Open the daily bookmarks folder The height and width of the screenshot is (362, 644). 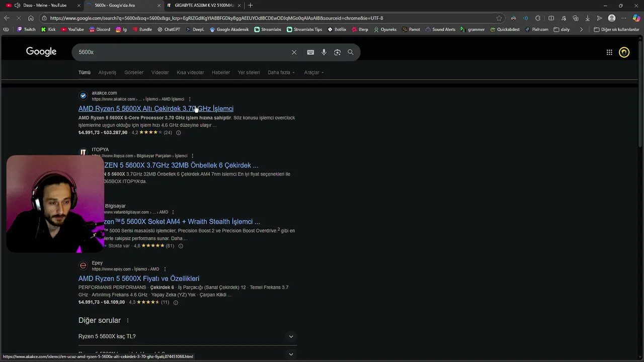562,30
